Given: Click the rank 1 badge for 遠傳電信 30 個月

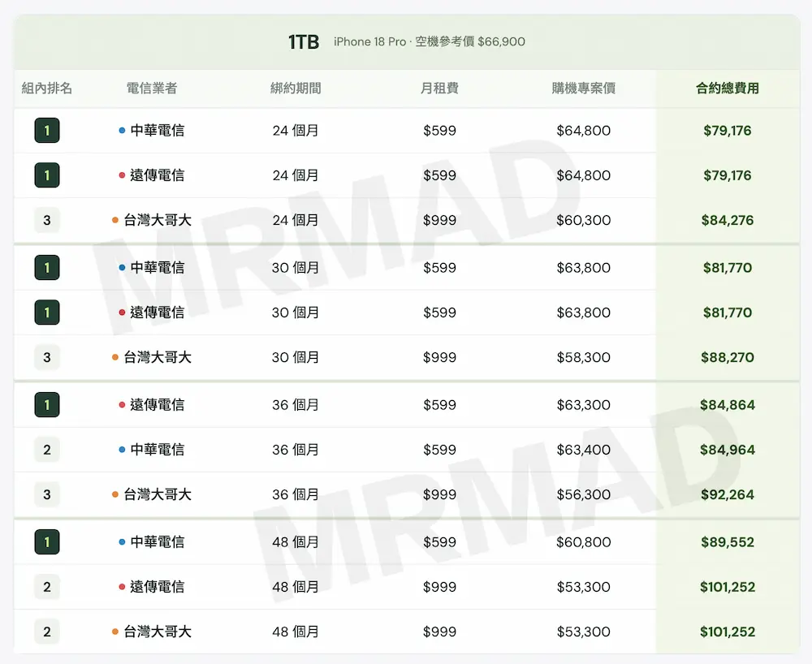Looking at the screenshot, I should (x=47, y=313).
